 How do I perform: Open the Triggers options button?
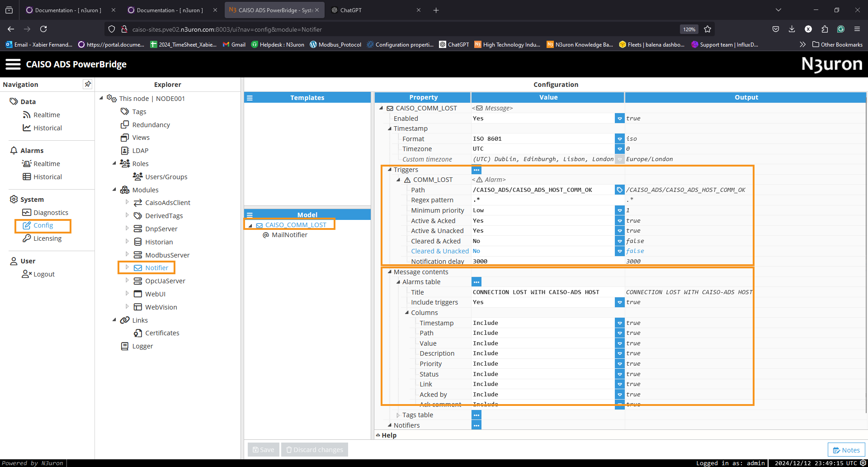(x=476, y=170)
